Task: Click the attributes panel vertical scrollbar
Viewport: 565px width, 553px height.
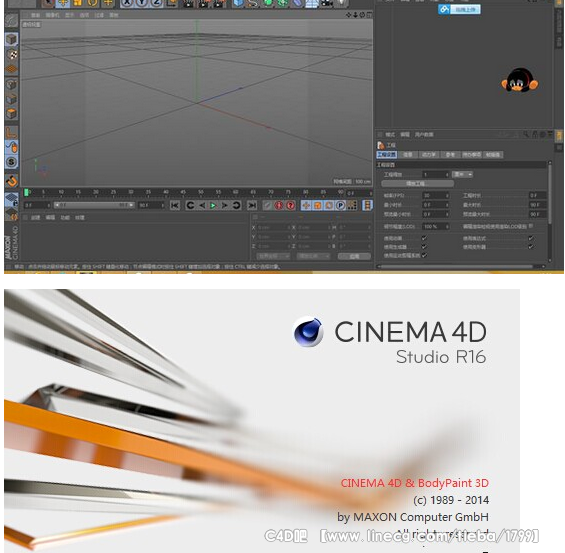Action: (550, 193)
